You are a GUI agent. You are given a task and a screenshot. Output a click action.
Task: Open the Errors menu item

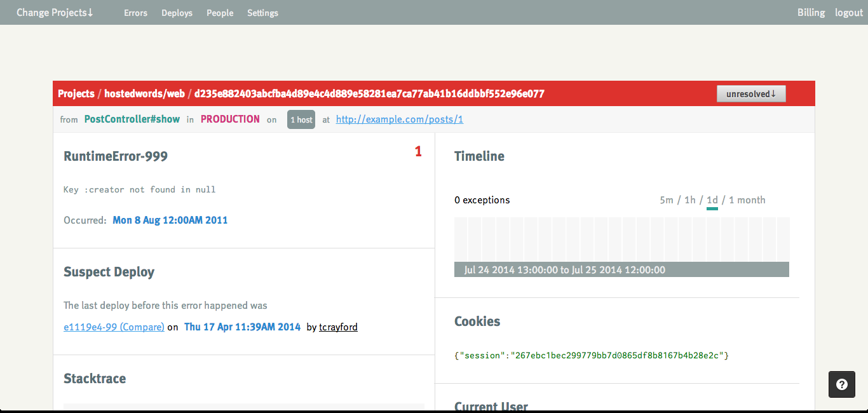click(x=135, y=13)
